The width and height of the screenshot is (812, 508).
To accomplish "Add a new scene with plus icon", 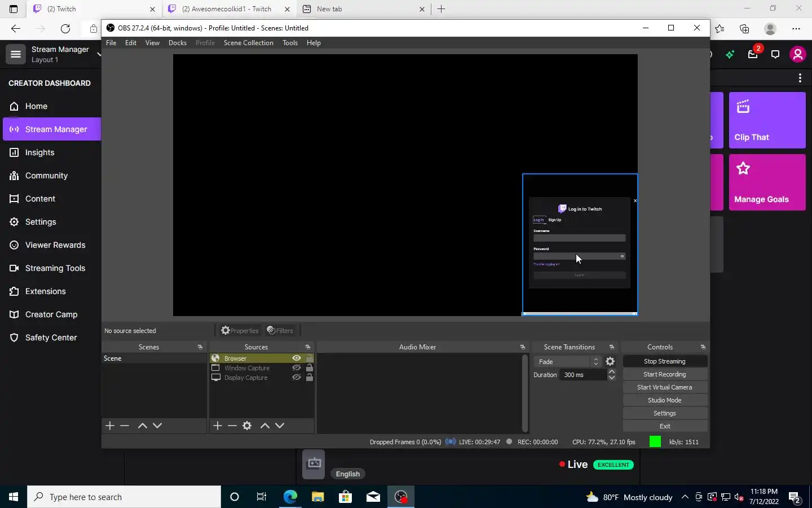I will 110,426.
